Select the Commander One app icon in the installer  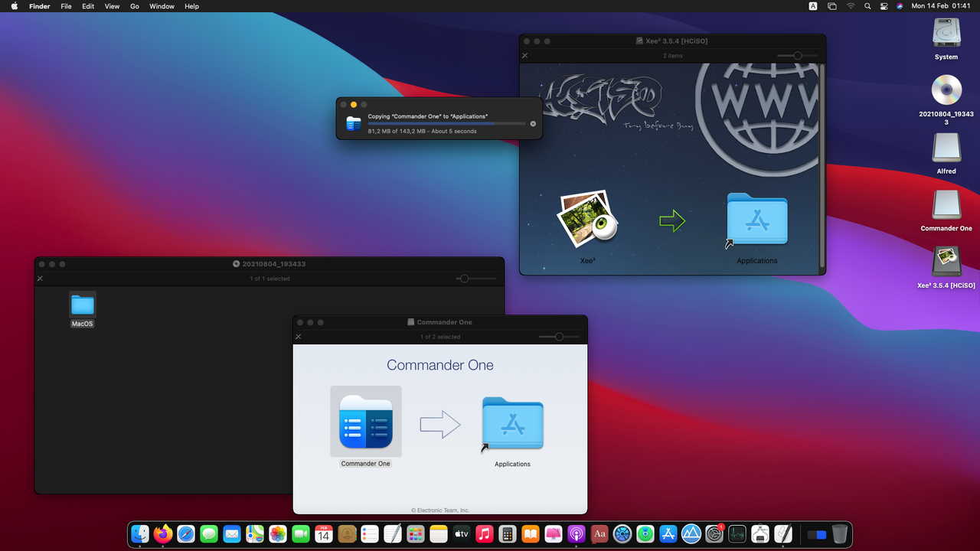[x=365, y=422]
